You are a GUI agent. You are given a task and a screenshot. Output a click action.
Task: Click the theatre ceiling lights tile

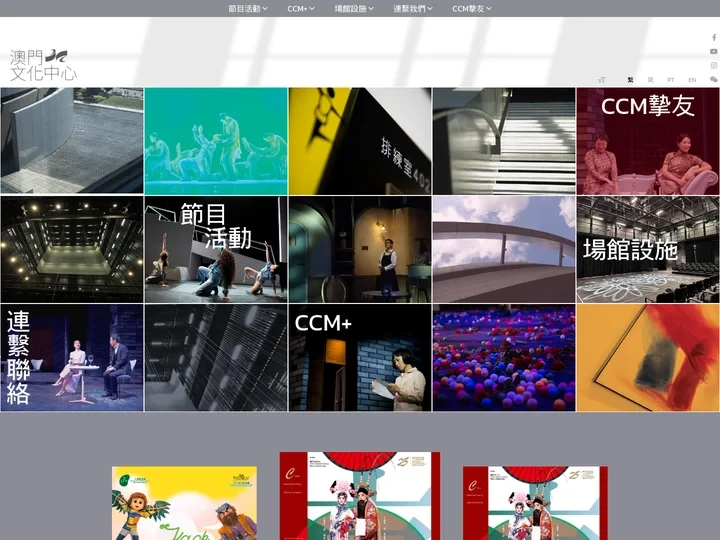pos(72,249)
